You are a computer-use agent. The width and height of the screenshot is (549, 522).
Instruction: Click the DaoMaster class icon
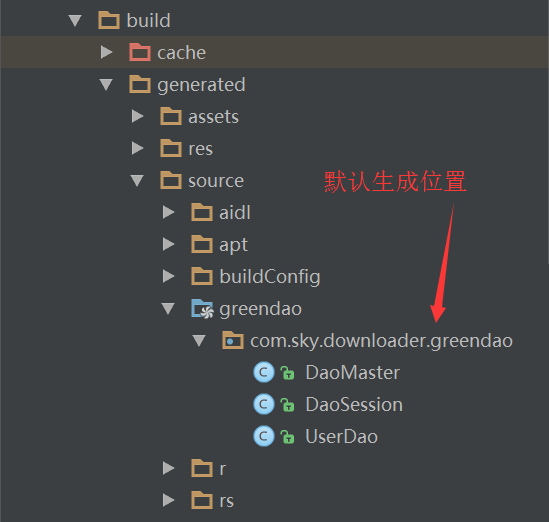tap(264, 372)
